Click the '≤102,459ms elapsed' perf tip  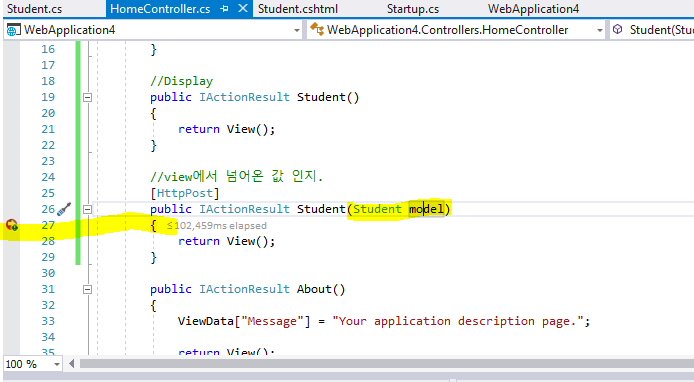pos(217,226)
